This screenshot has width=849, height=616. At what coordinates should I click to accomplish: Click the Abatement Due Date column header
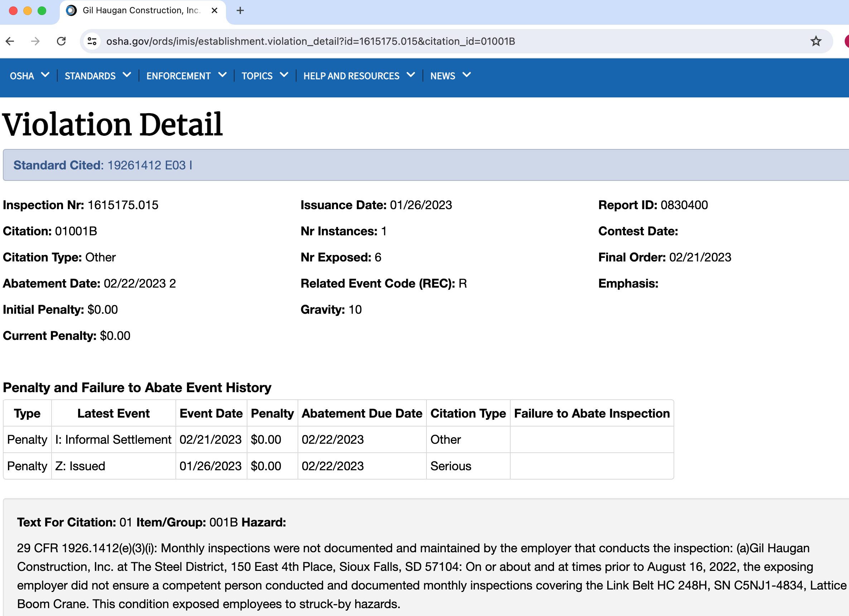click(362, 413)
